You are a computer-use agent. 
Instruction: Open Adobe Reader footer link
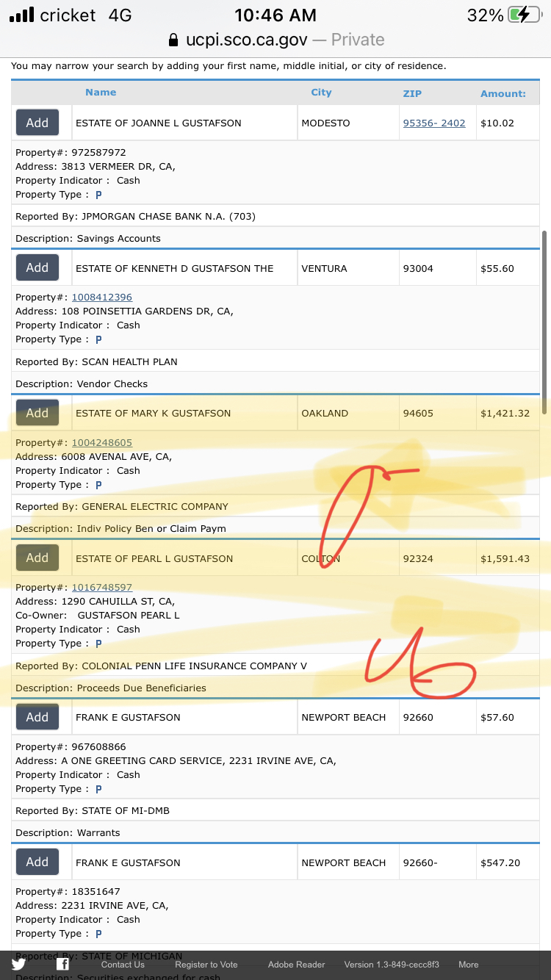click(x=296, y=965)
